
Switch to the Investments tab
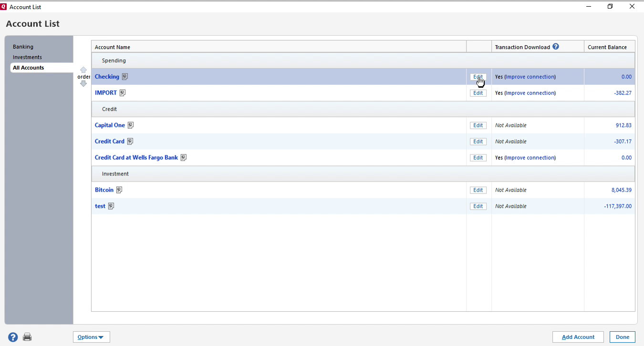pos(27,57)
